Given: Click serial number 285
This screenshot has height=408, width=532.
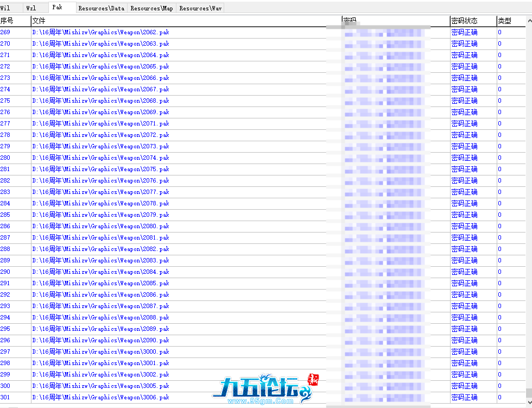Looking at the screenshot, I should click(5, 215).
